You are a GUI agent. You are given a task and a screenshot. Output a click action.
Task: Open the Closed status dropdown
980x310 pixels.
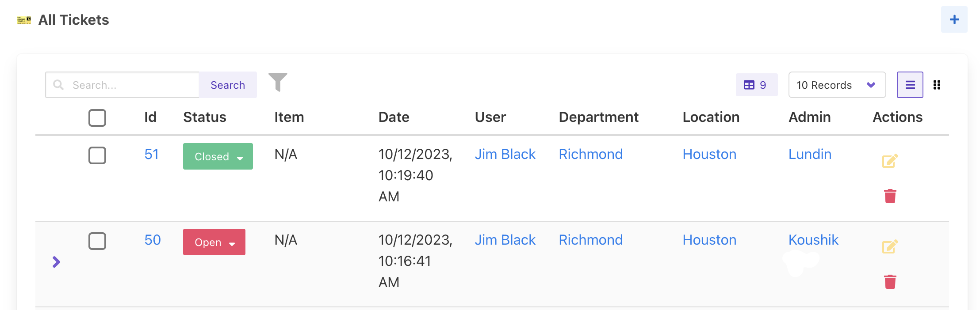tap(218, 156)
